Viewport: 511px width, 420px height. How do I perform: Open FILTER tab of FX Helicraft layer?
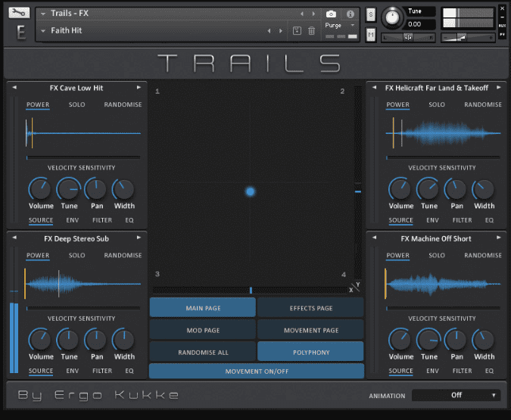[462, 220]
